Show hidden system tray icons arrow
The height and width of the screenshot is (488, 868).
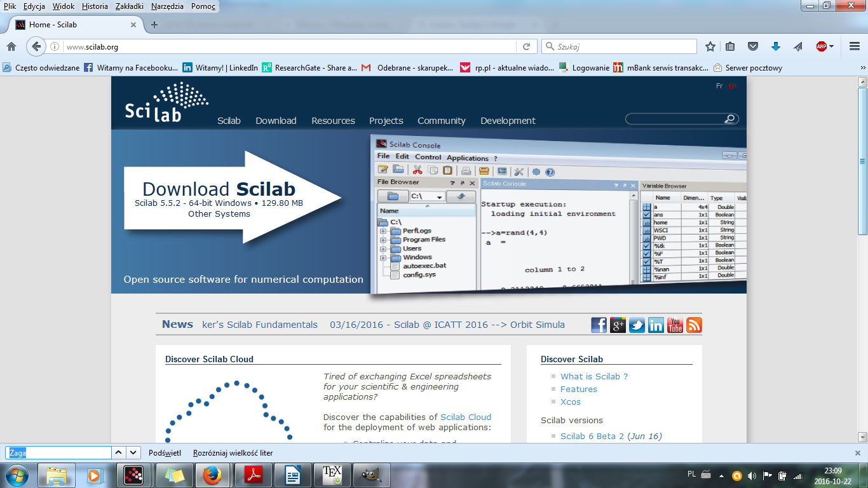[x=722, y=475]
